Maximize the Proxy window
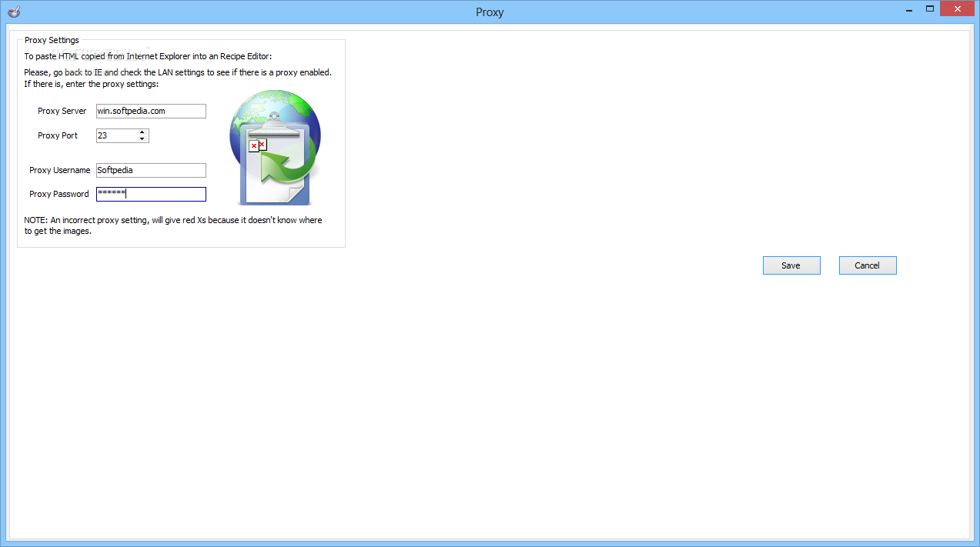Screen dimensions: 980x547 (930, 9)
